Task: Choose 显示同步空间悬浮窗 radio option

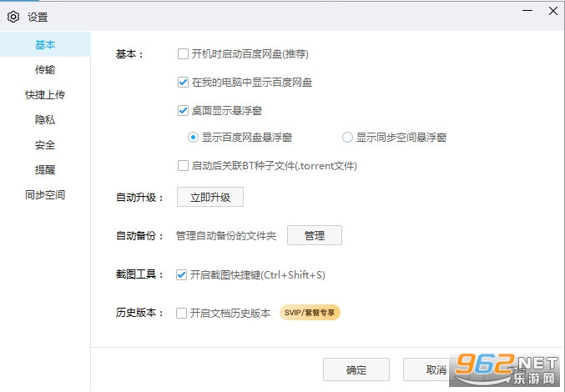Action: 347,137
